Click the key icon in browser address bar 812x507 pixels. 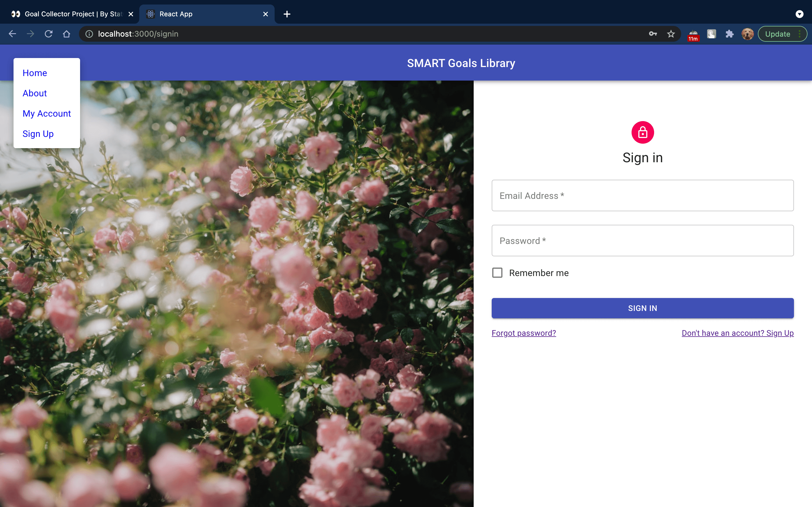(652, 34)
